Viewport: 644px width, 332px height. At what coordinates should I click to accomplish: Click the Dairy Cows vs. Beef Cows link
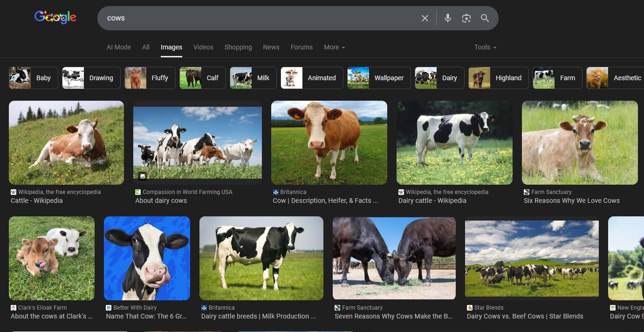525,316
